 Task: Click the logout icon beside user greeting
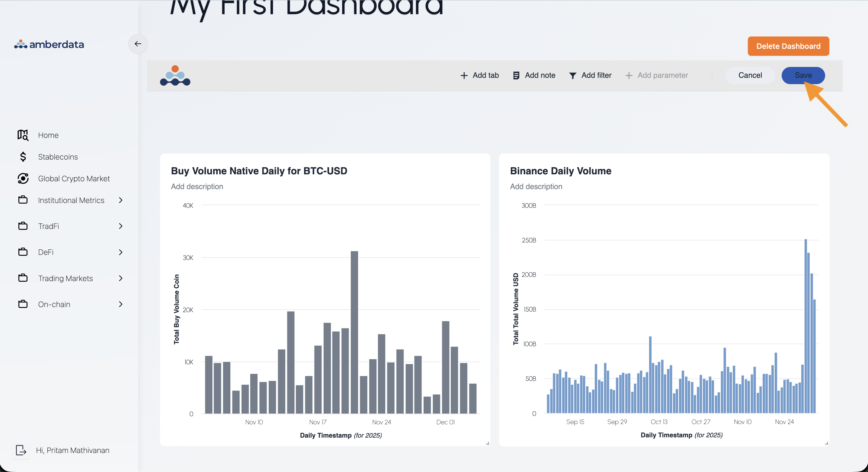(x=21, y=450)
